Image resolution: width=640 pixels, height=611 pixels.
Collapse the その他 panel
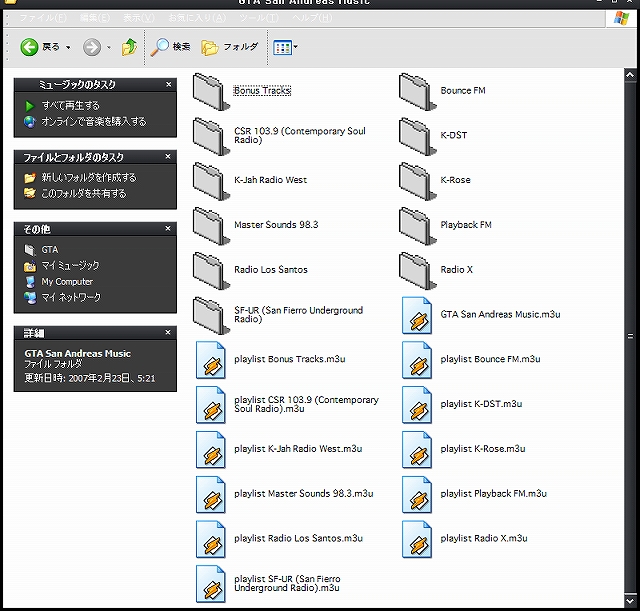(168, 229)
